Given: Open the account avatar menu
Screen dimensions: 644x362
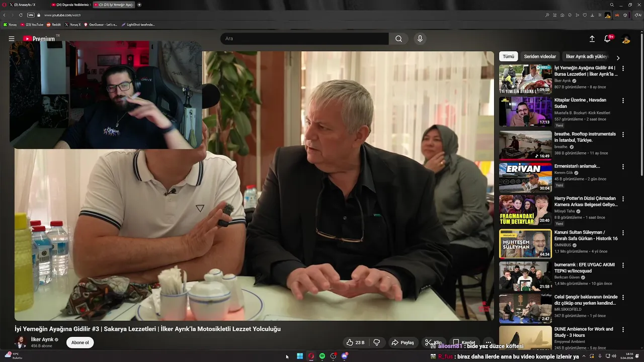Looking at the screenshot, I should click(x=626, y=39).
